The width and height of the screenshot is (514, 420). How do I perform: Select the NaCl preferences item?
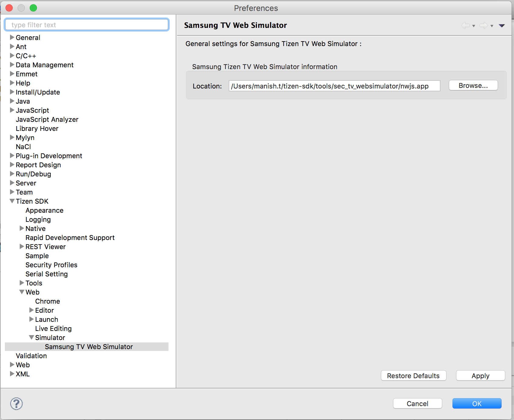click(x=23, y=147)
